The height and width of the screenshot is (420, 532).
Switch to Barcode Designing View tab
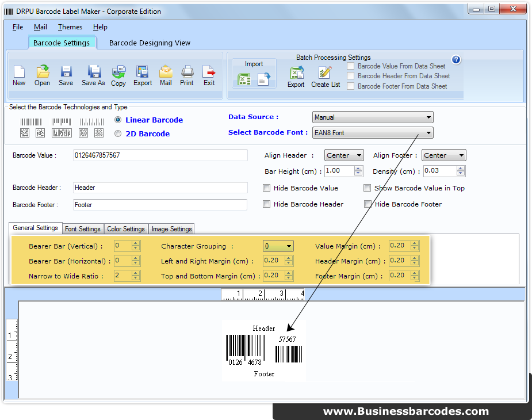pos(150,43)
